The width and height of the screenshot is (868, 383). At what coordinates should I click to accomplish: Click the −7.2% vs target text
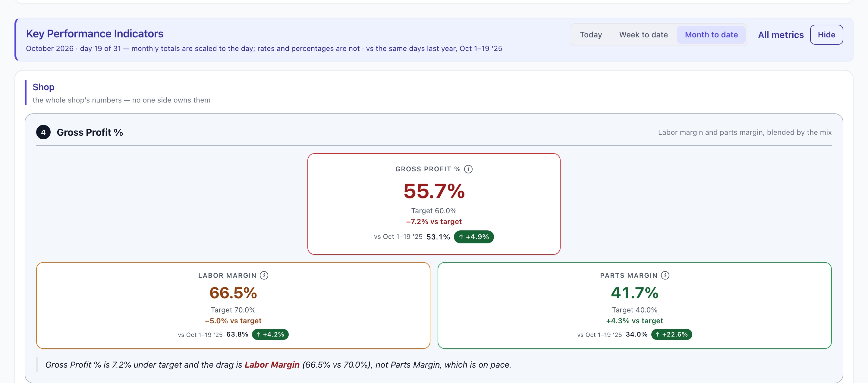pos(434,221)
